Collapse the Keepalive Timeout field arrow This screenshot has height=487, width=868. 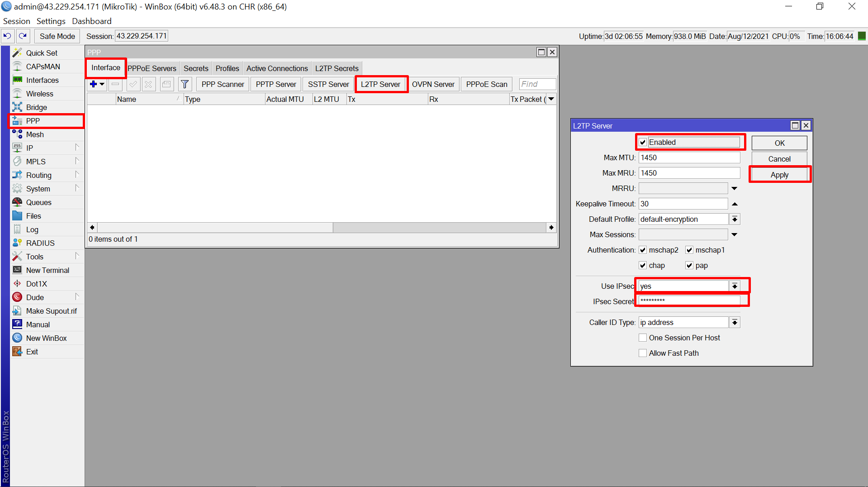735,204
